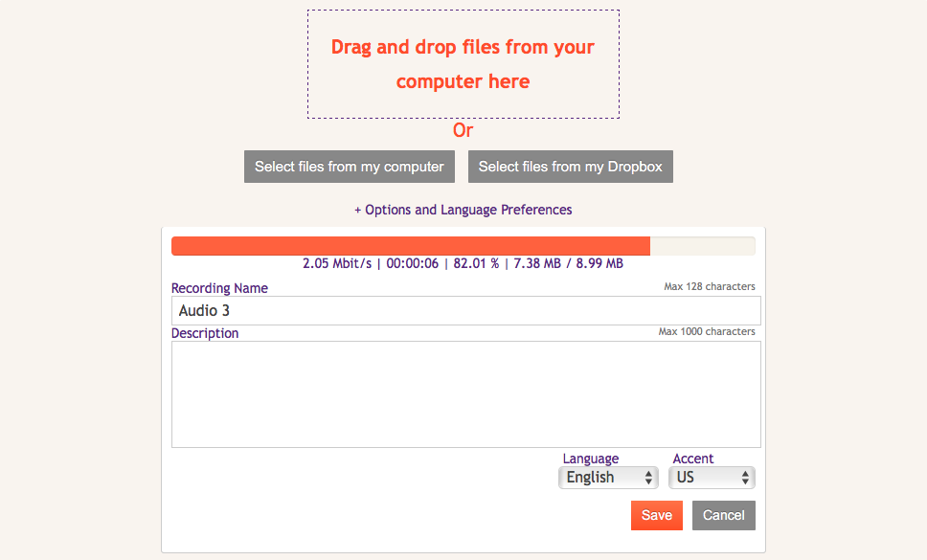
Task: Save the recording details
Action: pyautogui.click(x=656, y=515)
